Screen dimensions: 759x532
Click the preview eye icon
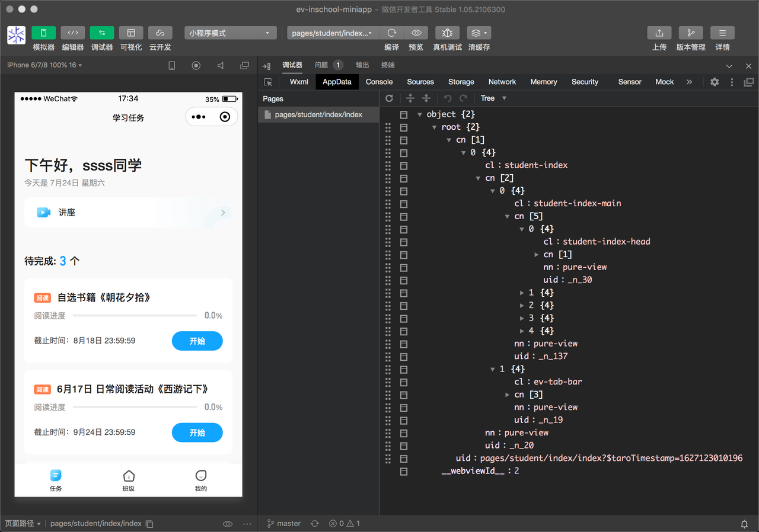point(416,33)
